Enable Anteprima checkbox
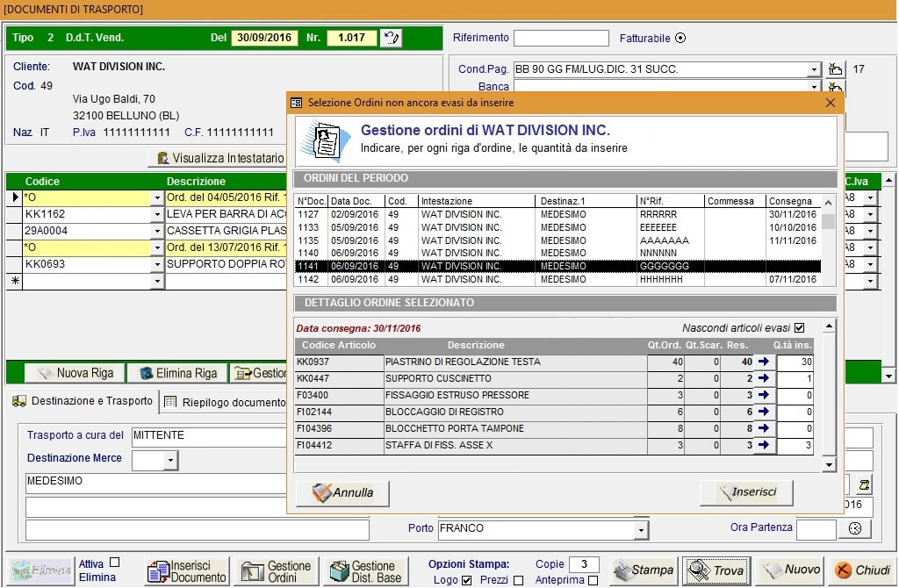Screen dimensions: 899x588 [593, 581]
